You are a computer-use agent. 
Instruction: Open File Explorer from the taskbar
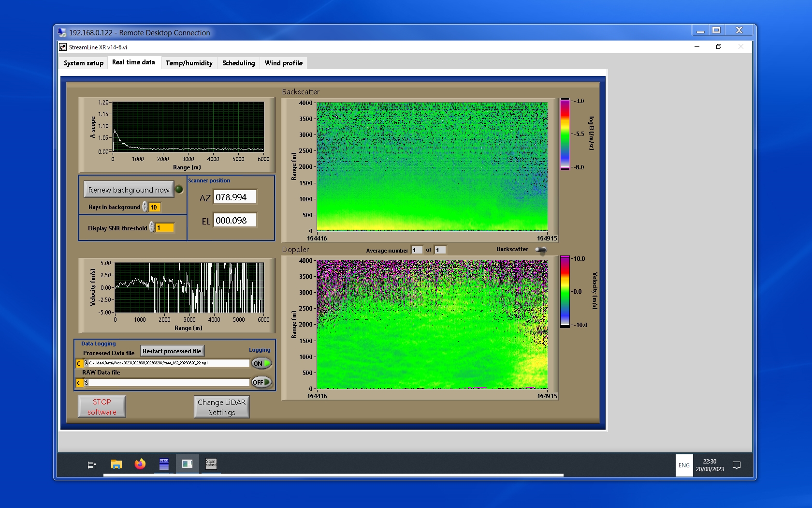pyautogui.click(x=116, y=464)
